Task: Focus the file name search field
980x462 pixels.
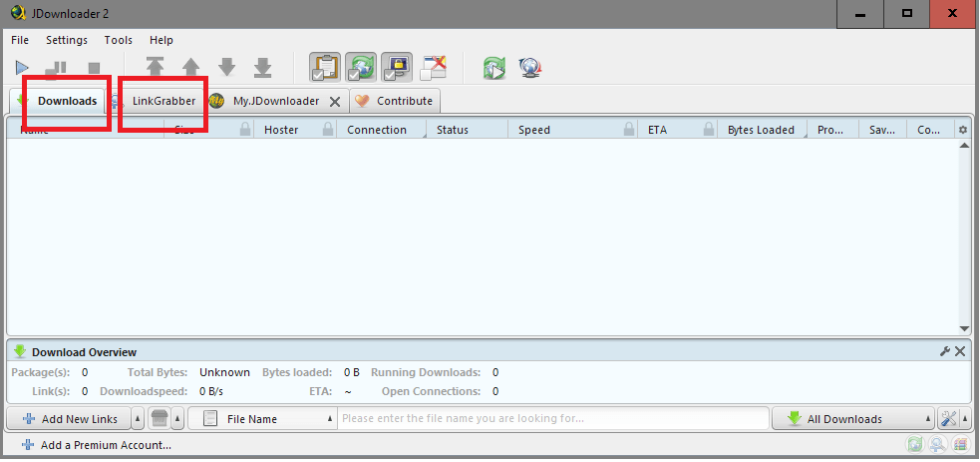Action: [x=553, y=418]
